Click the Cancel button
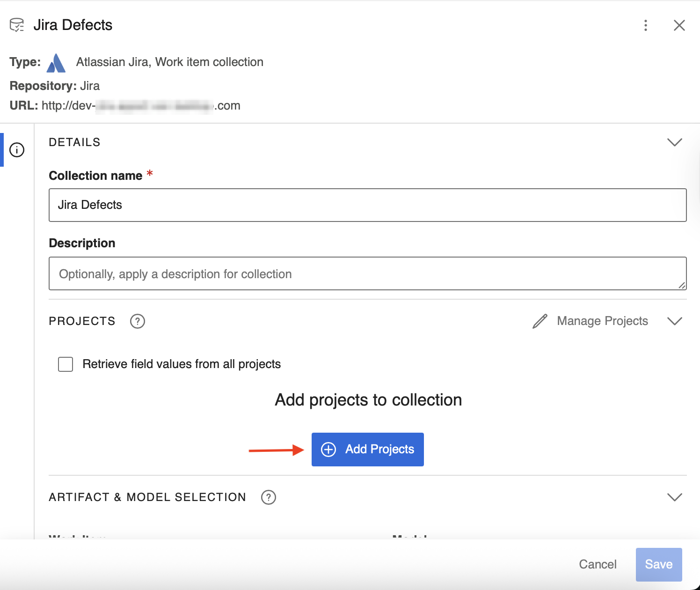The width and height of the screenshot is (700, 590). pos(598,564)
